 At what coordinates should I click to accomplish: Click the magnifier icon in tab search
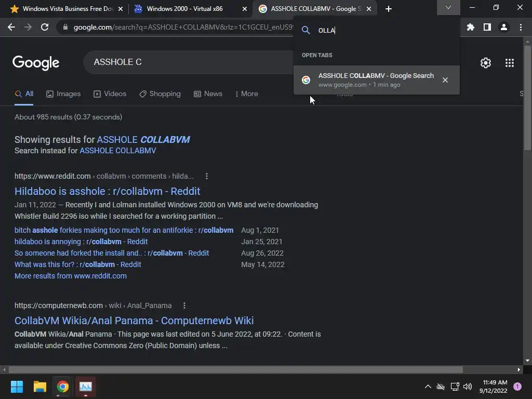pos(305,30)
